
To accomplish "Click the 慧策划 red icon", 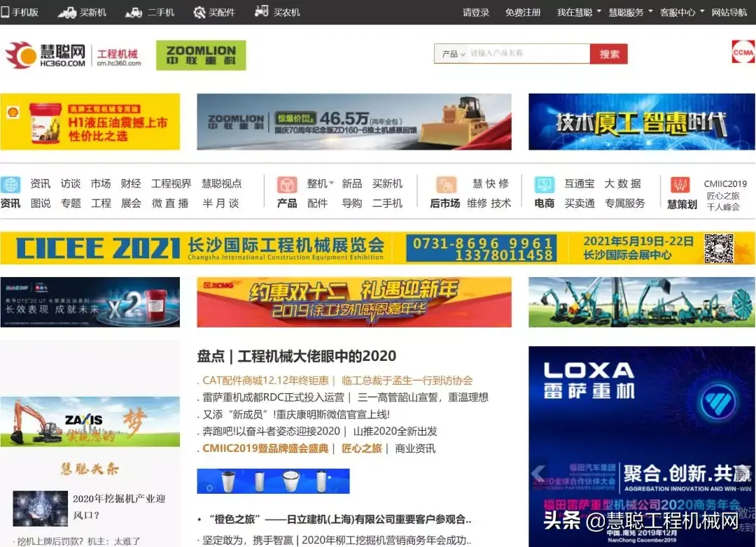I will coord(680,185).
